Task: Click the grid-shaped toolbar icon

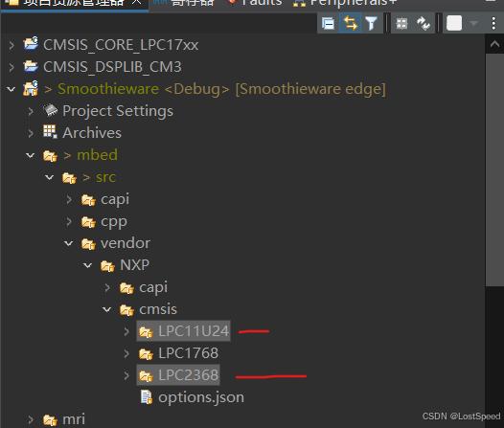Action: [x=401, y=23]
